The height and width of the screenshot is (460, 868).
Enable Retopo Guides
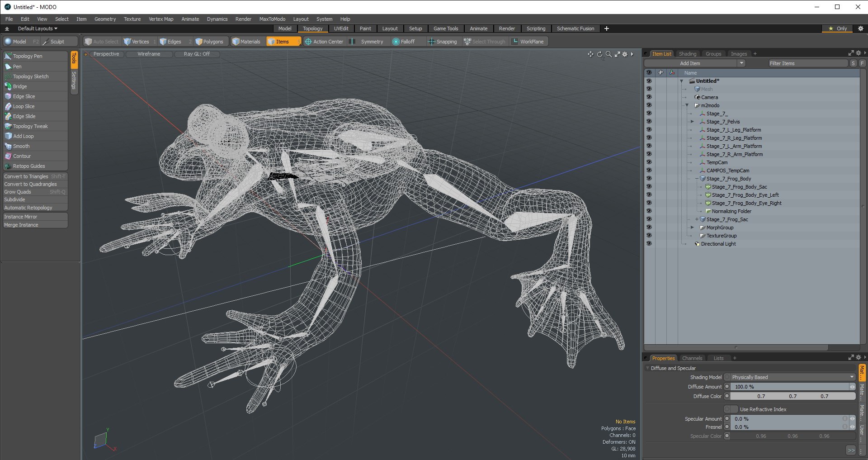pyautogui.click(x=35, y=166)
